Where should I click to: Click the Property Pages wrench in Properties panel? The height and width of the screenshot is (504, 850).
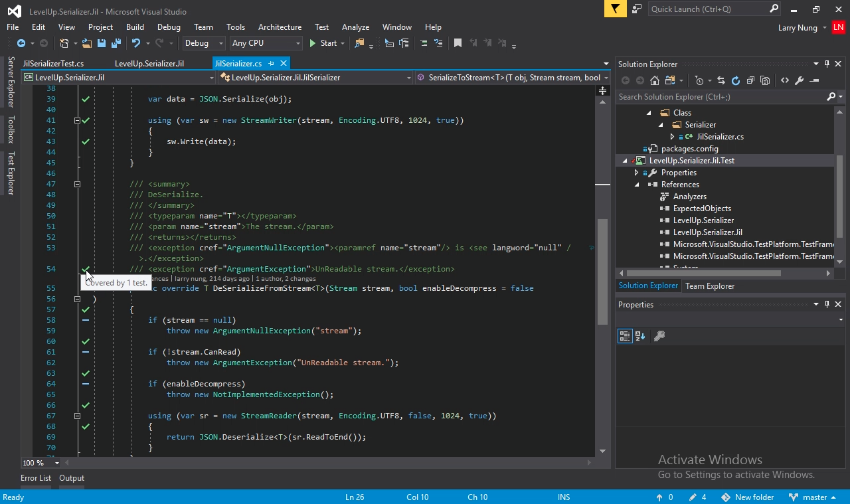(659, 336)
